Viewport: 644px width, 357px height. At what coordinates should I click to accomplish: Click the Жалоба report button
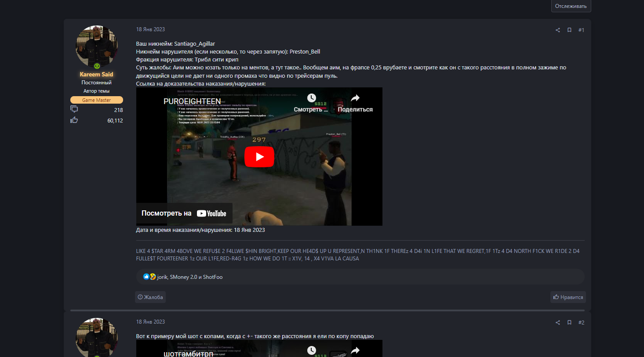[150, 297]
